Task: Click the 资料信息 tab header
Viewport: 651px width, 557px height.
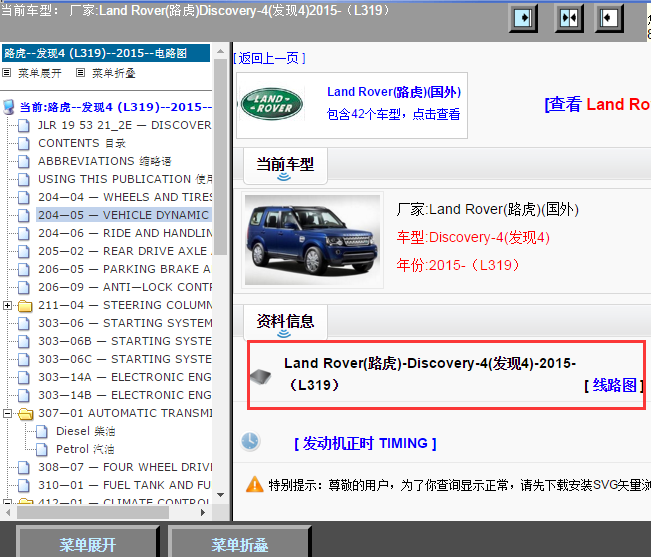Action: (x=285, y=323)
